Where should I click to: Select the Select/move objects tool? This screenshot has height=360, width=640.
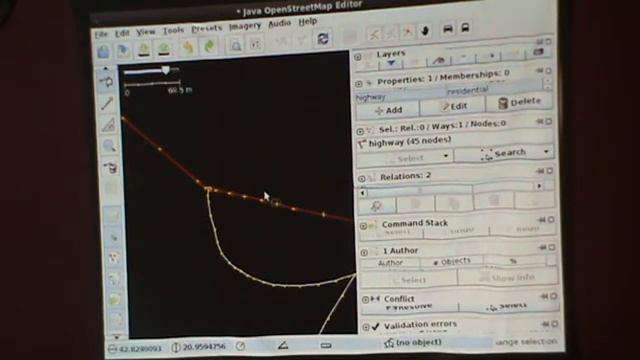107,82
